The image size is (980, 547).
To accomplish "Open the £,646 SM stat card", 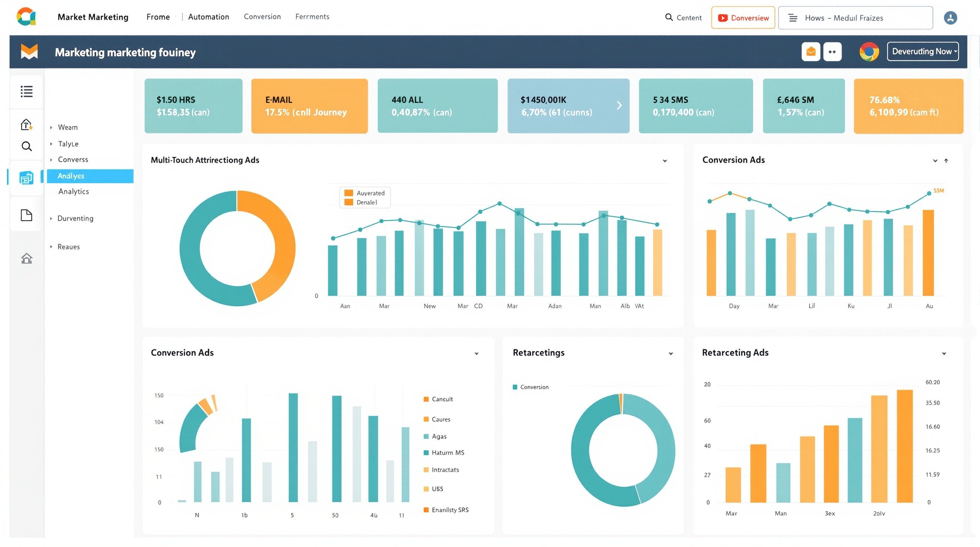I will tap(803, 106).
